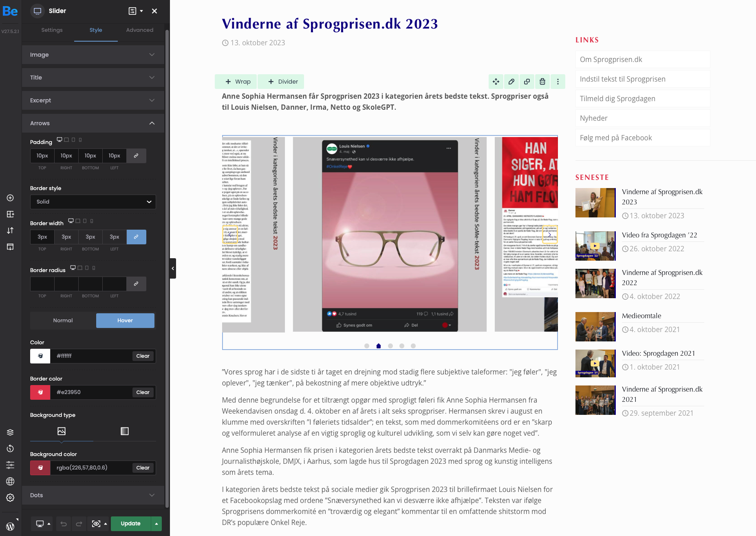Click the move handle icon above content

point(496,82)
